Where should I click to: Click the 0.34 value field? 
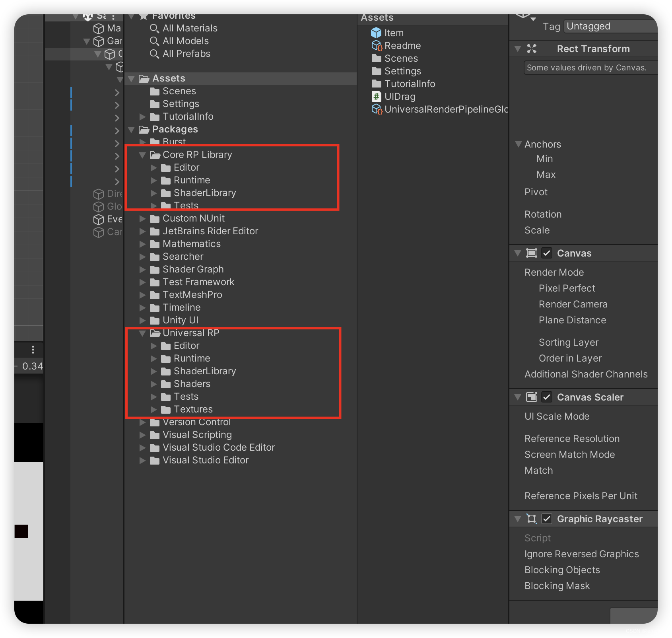coord(32,366)
